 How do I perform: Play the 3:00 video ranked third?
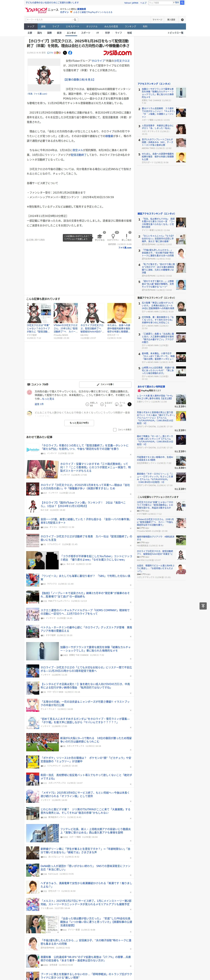point(181,337)
